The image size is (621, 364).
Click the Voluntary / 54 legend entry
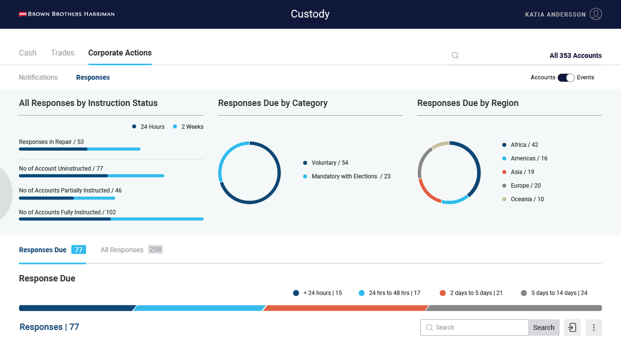pos(326,163)
